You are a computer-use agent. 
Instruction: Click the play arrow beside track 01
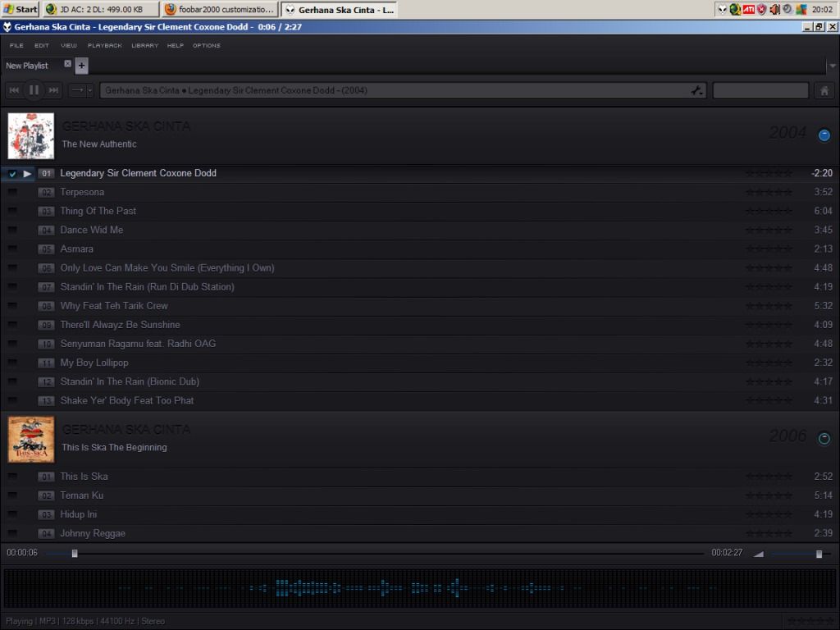[x=28, y=174]
